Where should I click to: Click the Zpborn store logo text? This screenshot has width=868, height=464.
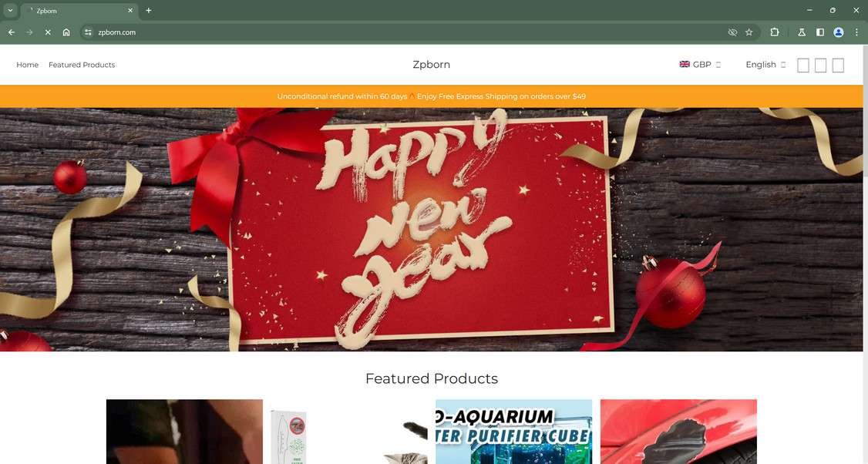tap(431, 65)
